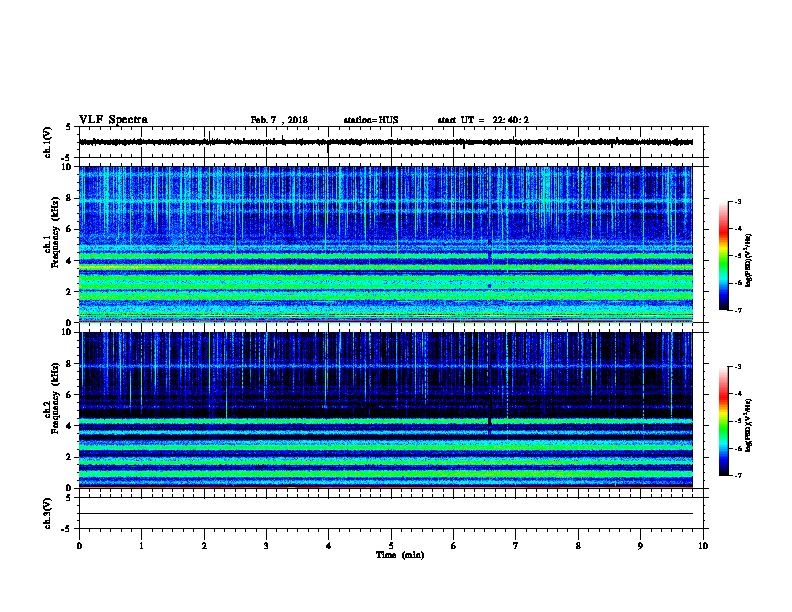Click time axis tick label 0
Viewport: 792px width, 612px height.
pos(79,545)
